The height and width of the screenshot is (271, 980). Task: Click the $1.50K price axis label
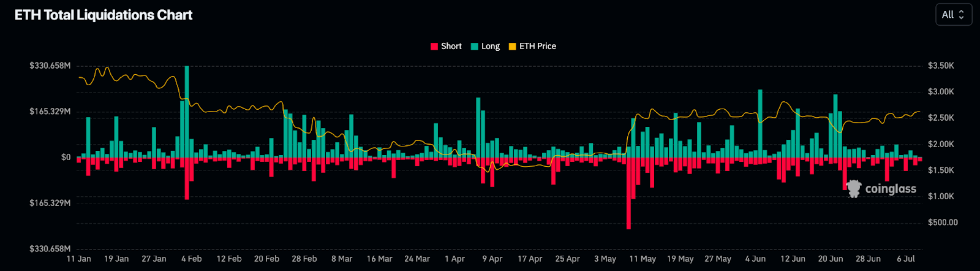[941, 170]
